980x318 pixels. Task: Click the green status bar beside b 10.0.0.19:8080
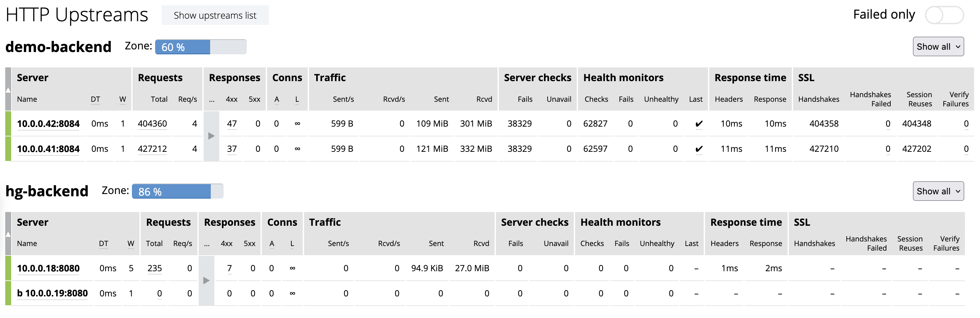[x=9, y=293]
